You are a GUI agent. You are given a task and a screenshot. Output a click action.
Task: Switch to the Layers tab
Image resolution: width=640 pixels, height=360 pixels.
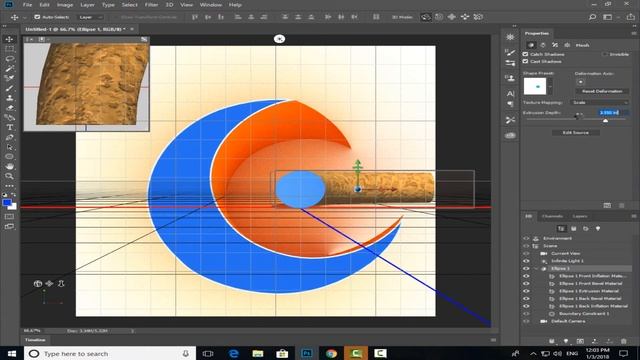click(580, 216)
